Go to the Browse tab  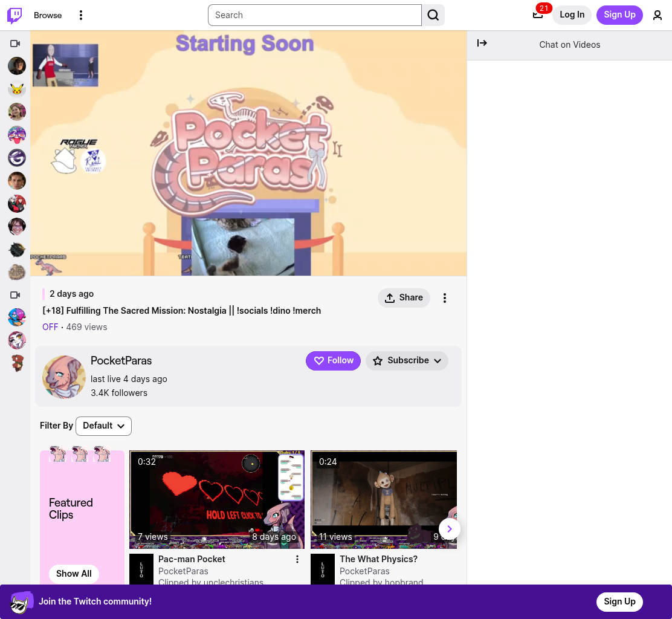coord(48,15)
